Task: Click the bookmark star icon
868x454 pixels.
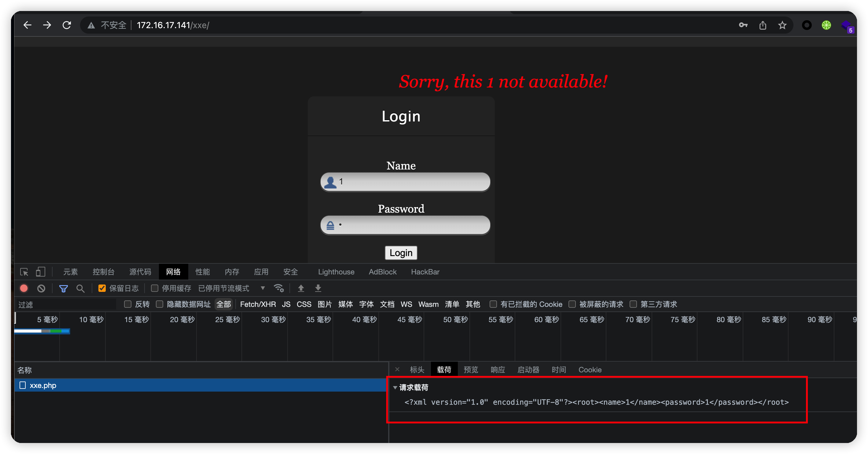Action: pos(782,25)
